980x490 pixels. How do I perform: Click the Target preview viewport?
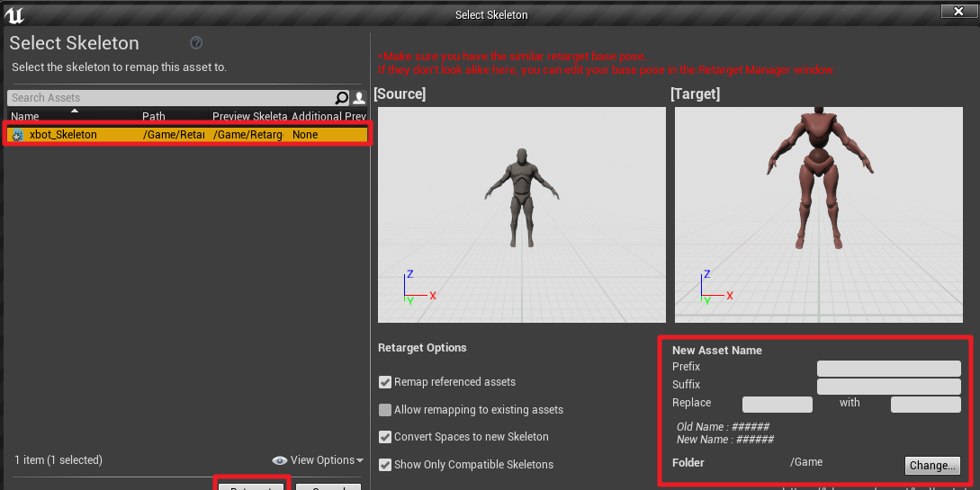pos(818,215)
